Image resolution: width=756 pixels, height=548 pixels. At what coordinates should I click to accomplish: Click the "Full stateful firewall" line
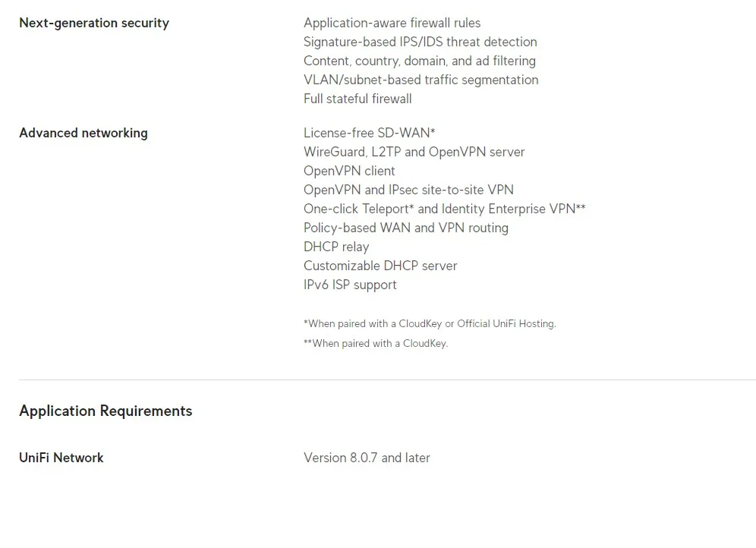coord(358,99)
